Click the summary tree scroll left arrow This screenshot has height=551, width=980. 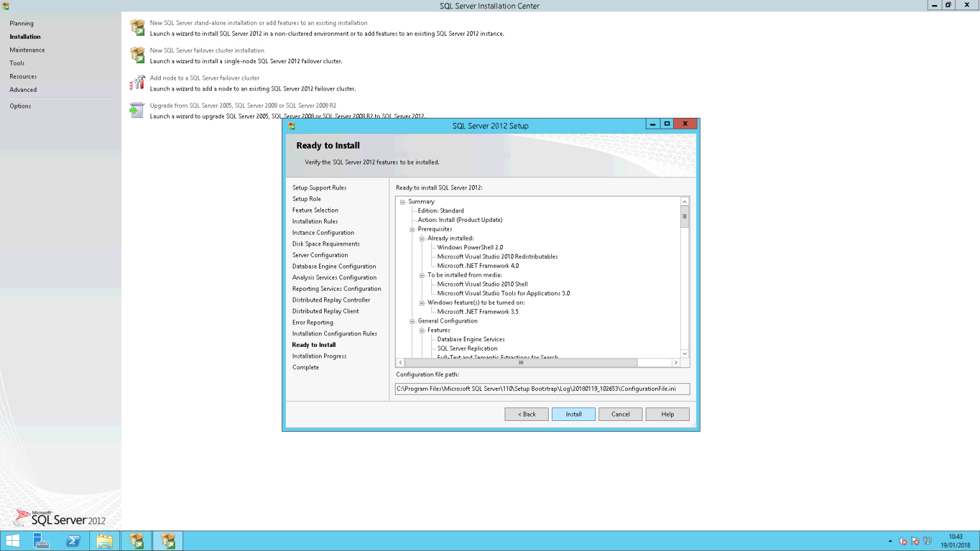click(x=401, y=363)
